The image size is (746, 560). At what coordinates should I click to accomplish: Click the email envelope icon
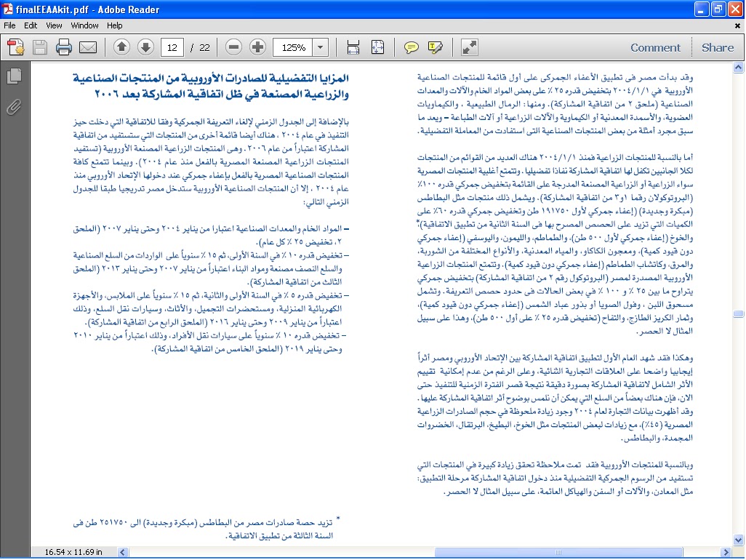[x=88, y=47]
